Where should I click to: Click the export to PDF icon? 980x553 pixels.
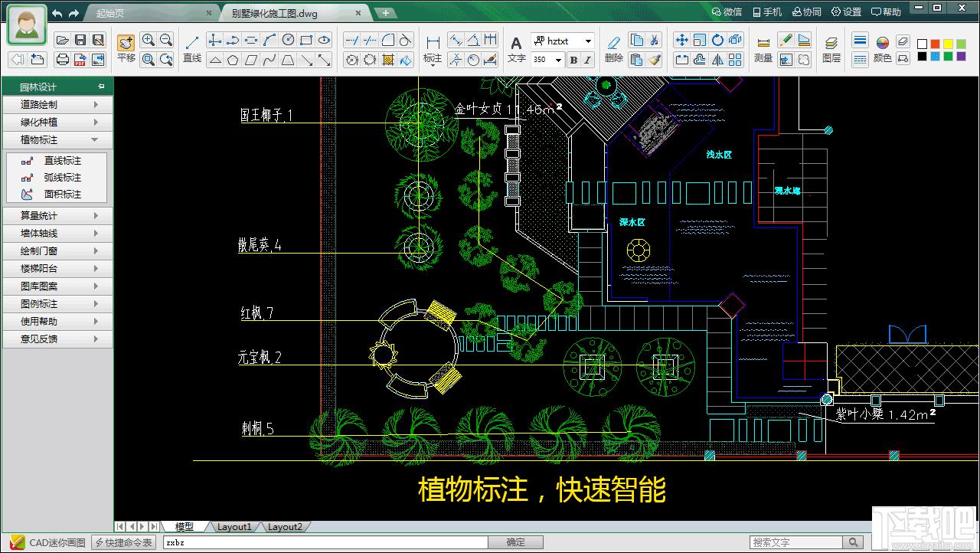[x=80, y=59]
